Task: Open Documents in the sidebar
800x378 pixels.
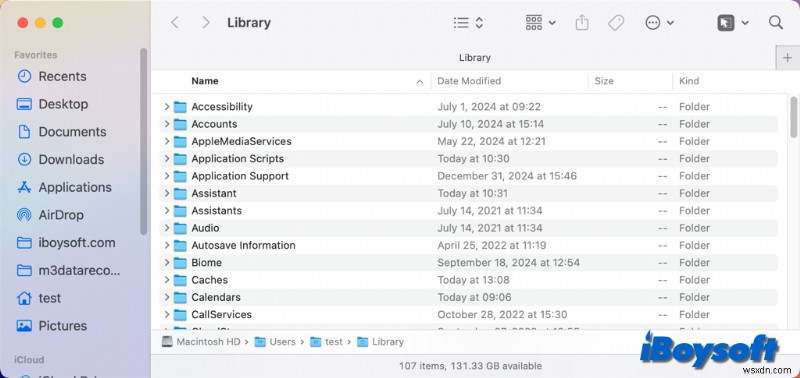Action: point(61,132)
